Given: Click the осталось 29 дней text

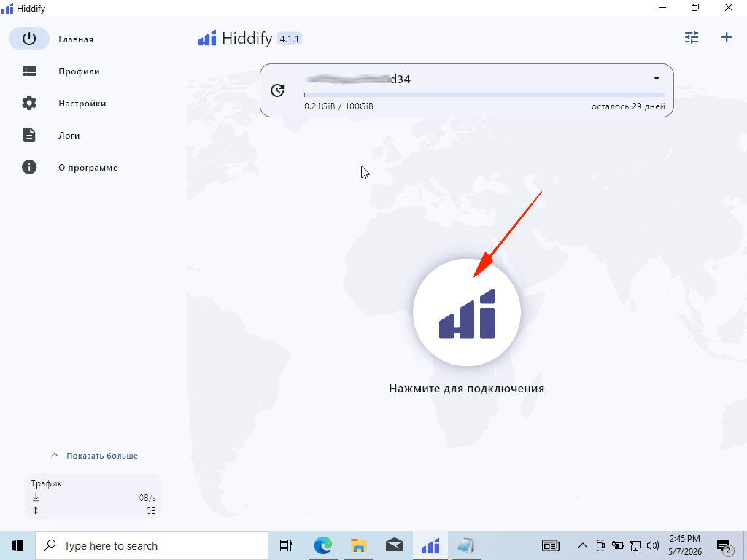Looking at the screenshot, I should point(628,106).
